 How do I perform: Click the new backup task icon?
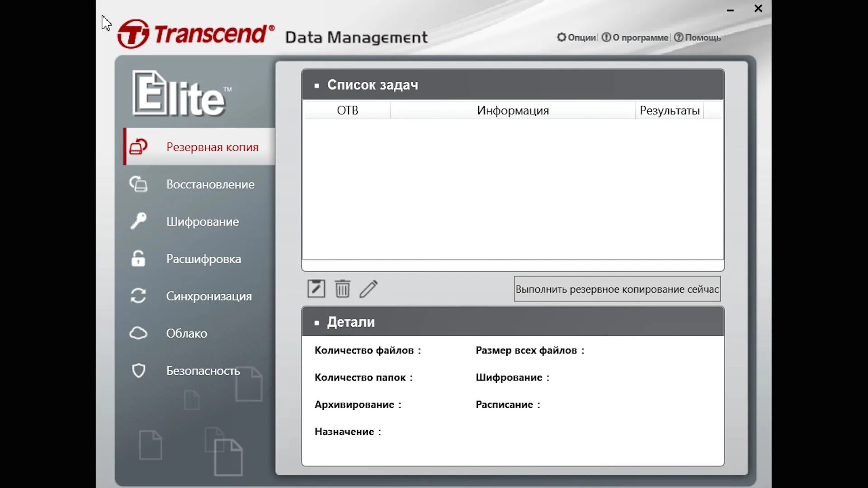[316, 289]
